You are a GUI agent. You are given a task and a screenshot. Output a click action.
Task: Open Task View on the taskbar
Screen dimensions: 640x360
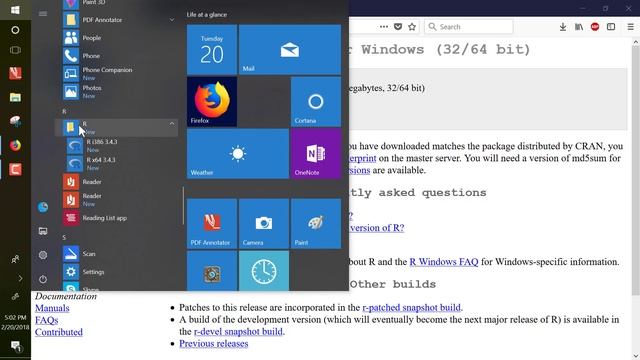tap(15, 50)
